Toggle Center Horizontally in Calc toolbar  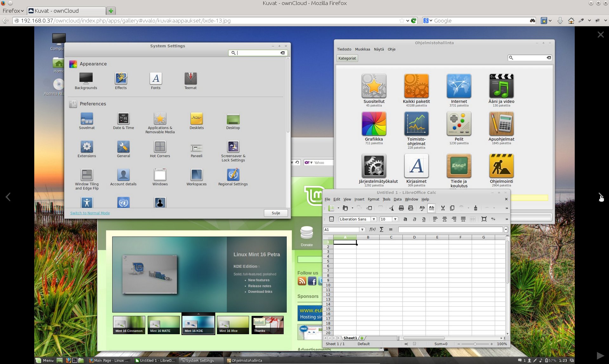445,219
